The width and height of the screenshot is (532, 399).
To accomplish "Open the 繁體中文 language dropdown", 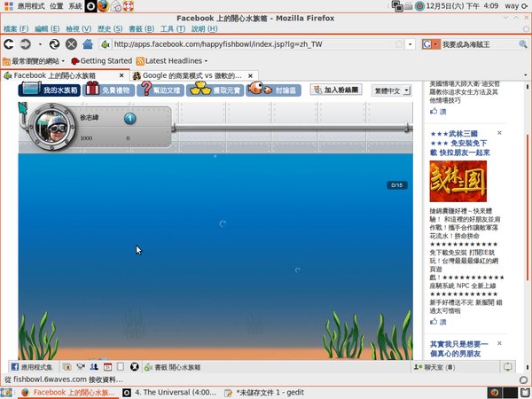I will [392, 90].
